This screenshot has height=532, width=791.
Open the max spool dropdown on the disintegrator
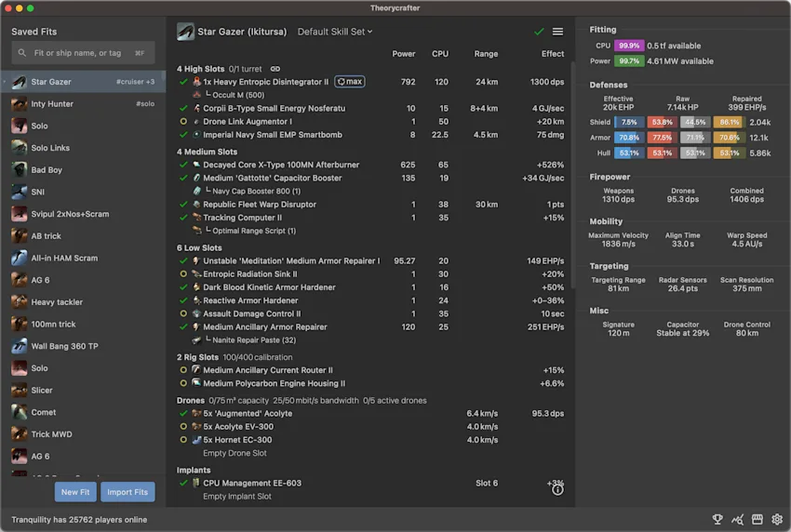point(350,82)
